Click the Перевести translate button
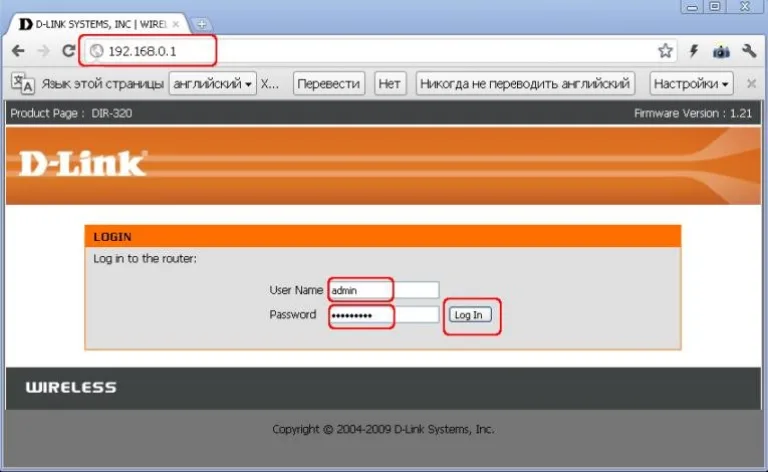Screen dimensions: 768x472 pos(329,84)
